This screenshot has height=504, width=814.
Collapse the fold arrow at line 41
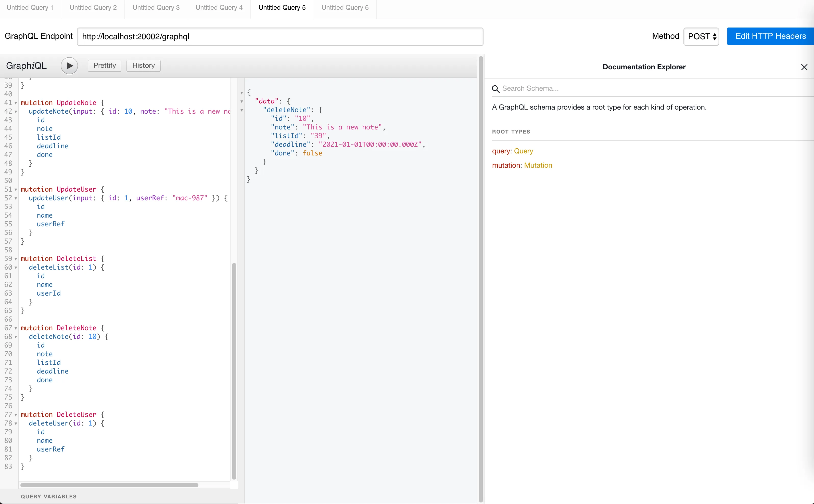16,103
